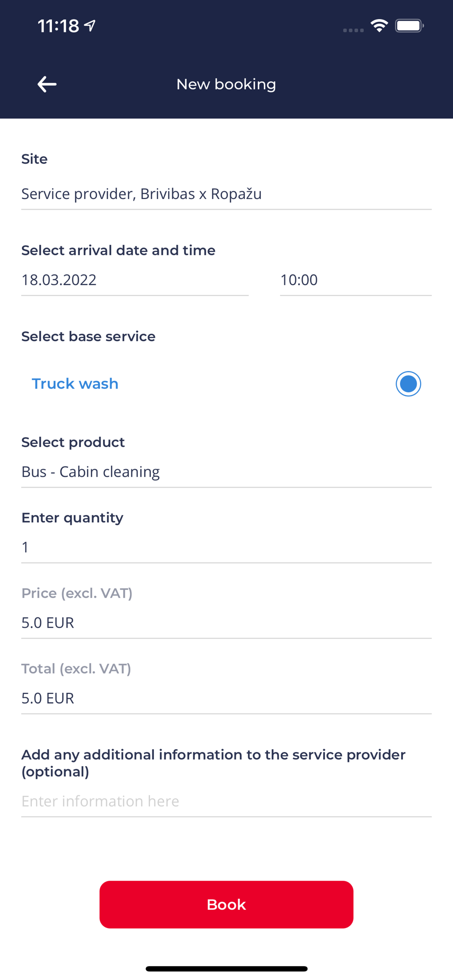The height and width of the screenshot is (980, 453).
Task: Tap the location arrow beside the clock
Action: (x=90, y=25)
